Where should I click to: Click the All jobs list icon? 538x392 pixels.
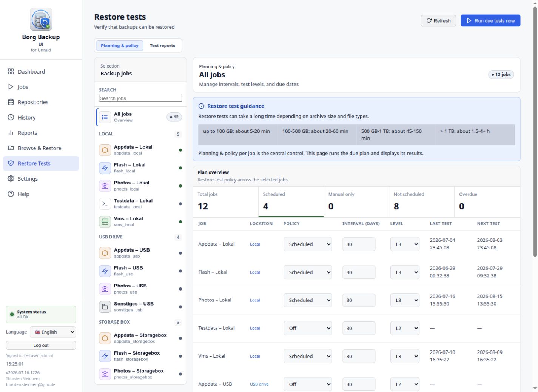[x=105, y=117]
